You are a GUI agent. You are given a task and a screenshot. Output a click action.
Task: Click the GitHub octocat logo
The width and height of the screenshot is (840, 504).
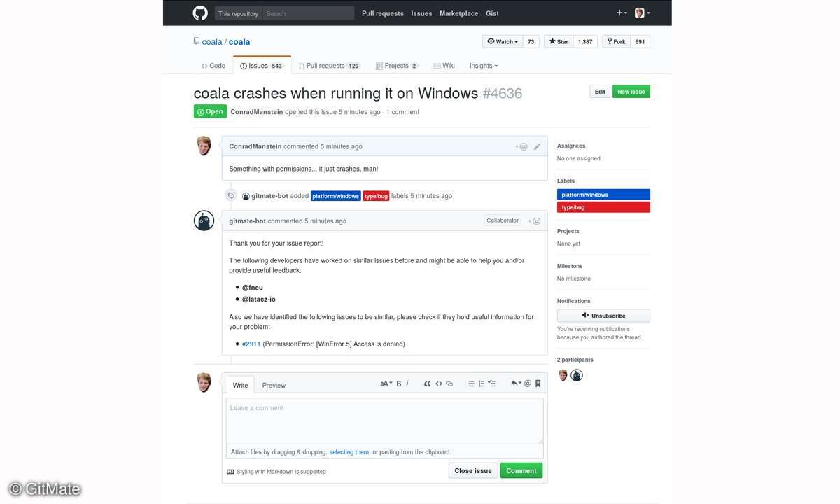[200, 13]
